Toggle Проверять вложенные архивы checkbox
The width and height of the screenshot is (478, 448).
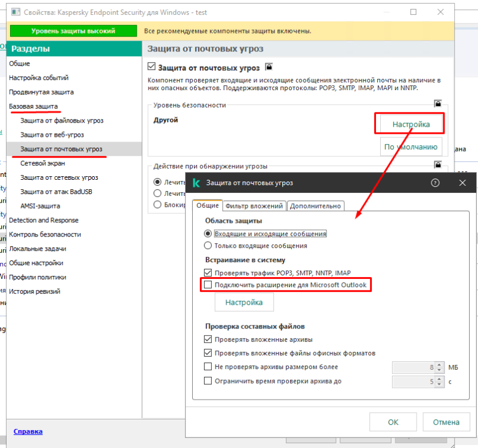[208, 339]
